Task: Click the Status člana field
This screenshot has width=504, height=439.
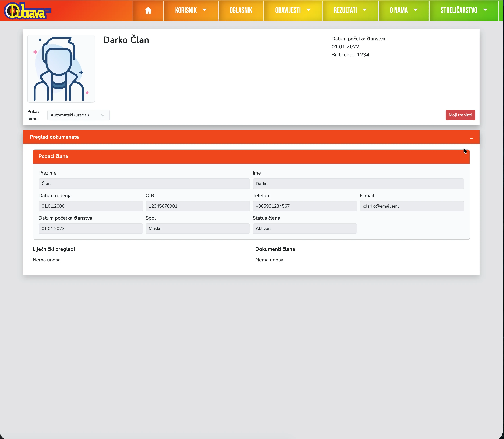Action: tap(304, 228)
